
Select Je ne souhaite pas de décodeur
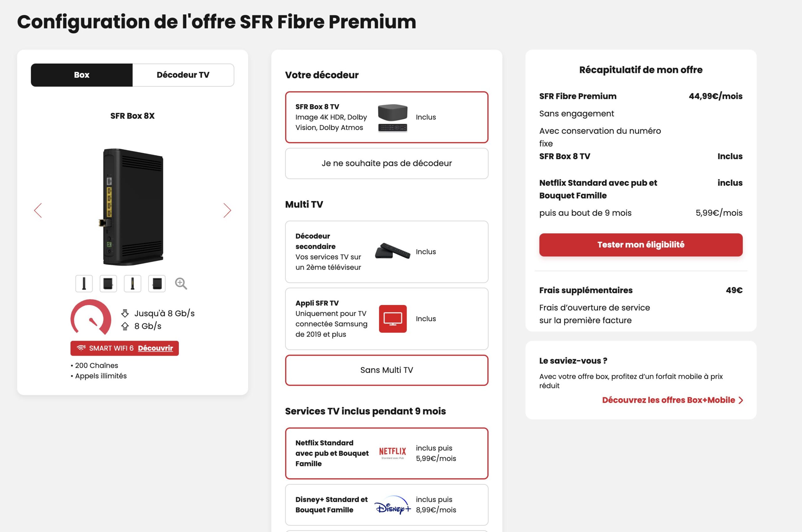click(x=387, y=163)
